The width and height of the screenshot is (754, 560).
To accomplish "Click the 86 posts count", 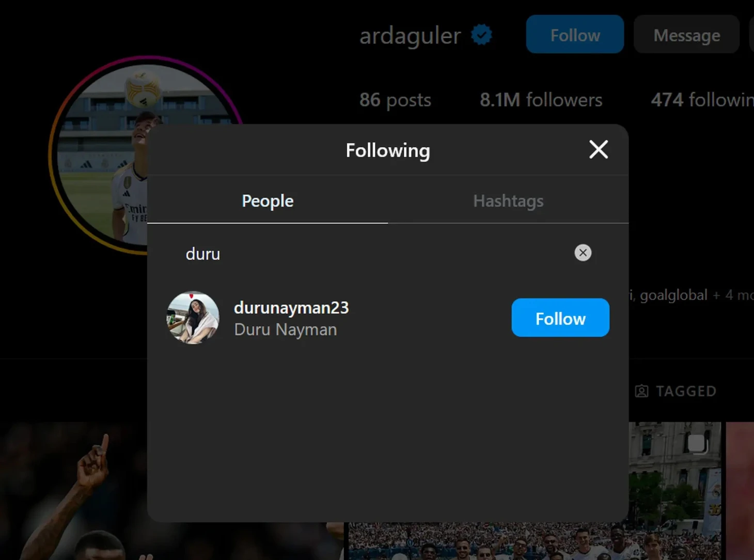I will pyautogui.click(x=395, y=100).
